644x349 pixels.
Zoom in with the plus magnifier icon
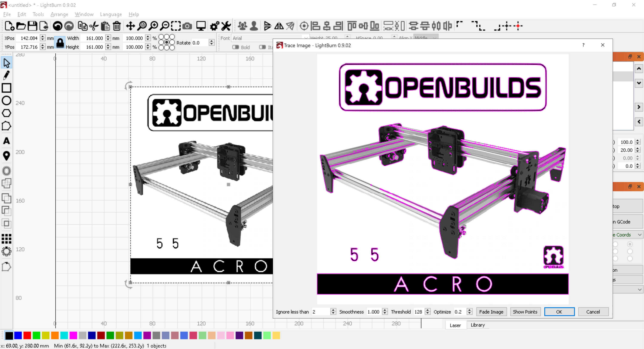pos(153,26)
